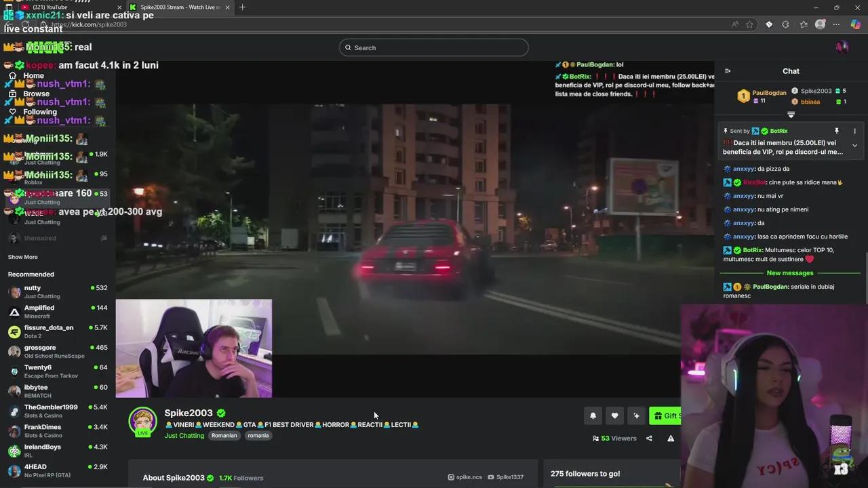Open the browser settings three-dot menu
The image size is (868, 488).
(837, 24)
